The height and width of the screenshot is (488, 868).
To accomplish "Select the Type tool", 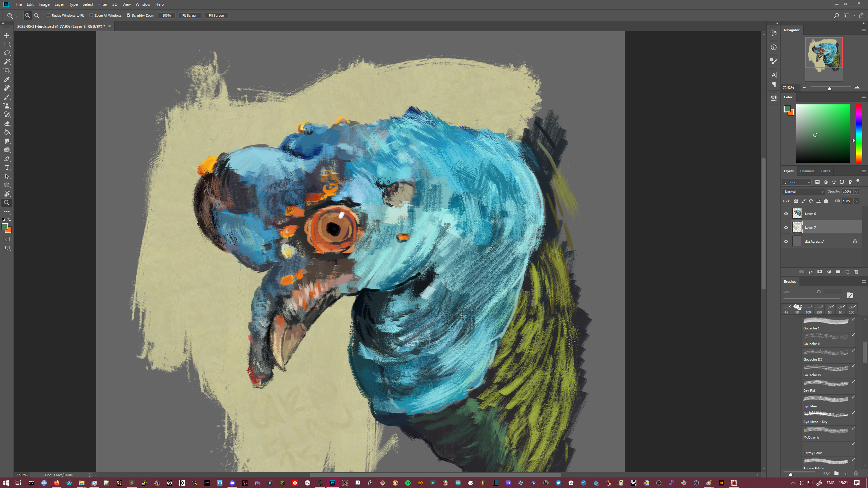I will tap(7, 167).
